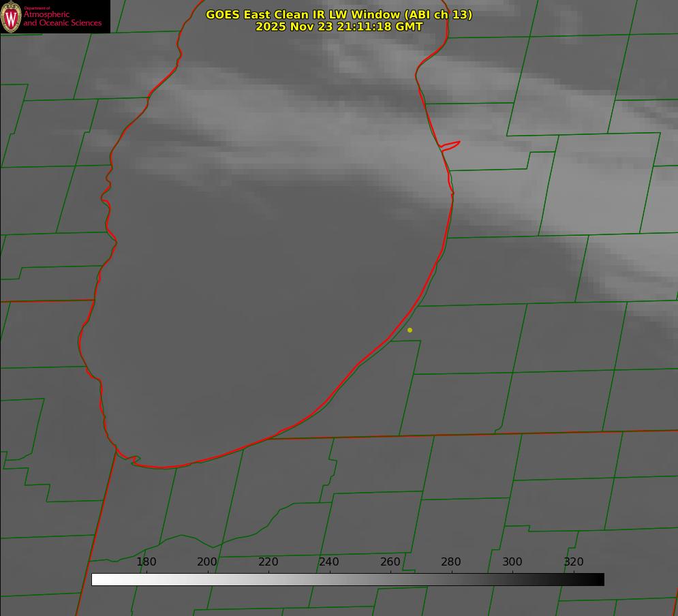This screenshot has height=616, width=678.
Task: Click the 180 tick label on the colorbar
Action: [147, 562]
